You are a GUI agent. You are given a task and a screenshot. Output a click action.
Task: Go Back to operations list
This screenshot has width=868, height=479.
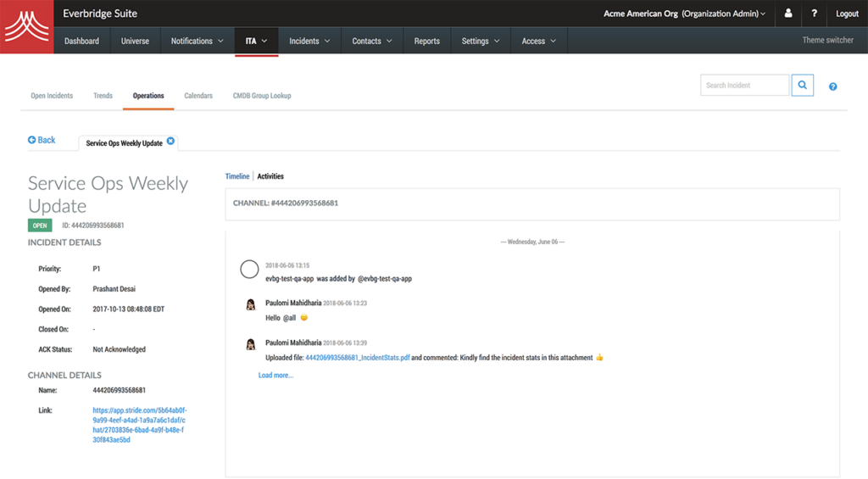click(x=42, y=140)
